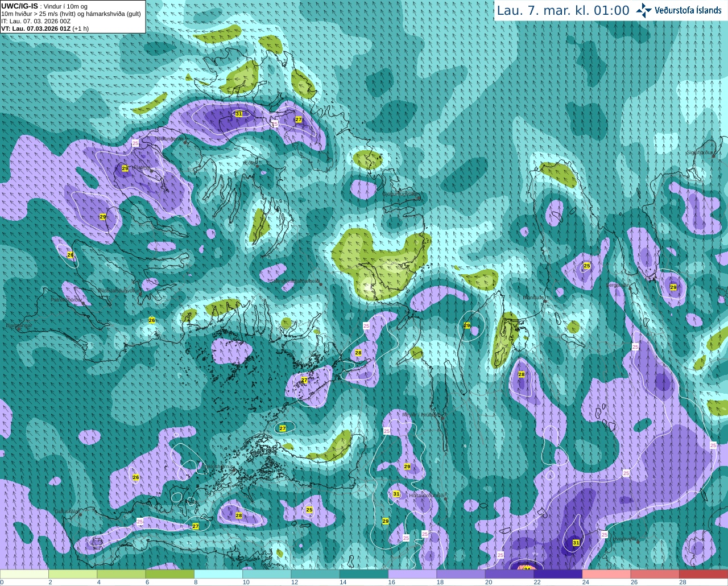Click the 31 gust marker west of Hveravellir
The width and height of the screenshot is (728, 586).
[x=576, y=543]
